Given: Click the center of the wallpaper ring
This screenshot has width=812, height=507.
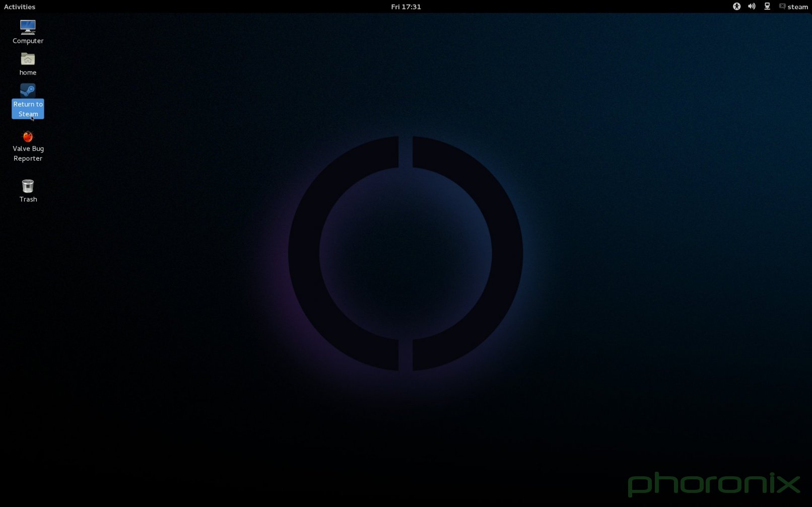Looking at the screenshot, I should 405,253.
